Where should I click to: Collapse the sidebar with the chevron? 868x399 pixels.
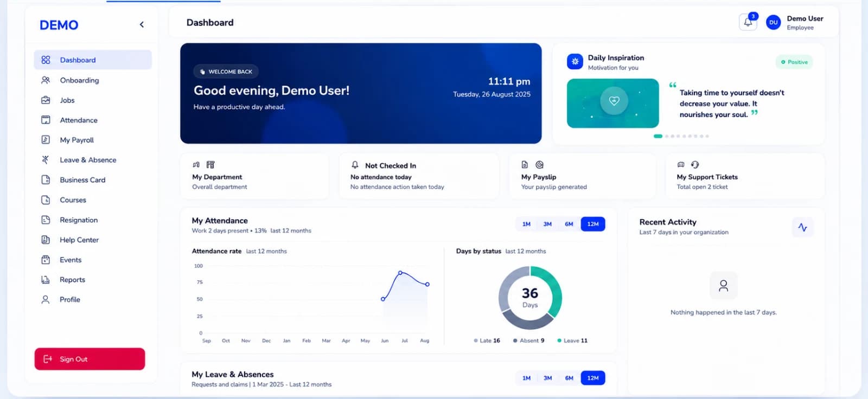[142, 24]
